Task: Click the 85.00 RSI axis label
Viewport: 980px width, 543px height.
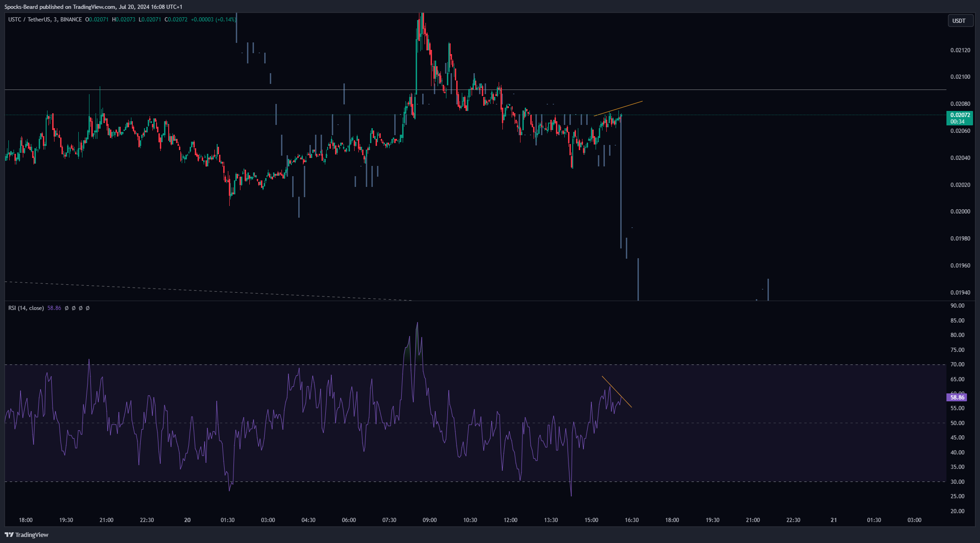Action: pyautogui.click(x=957, y=321)
